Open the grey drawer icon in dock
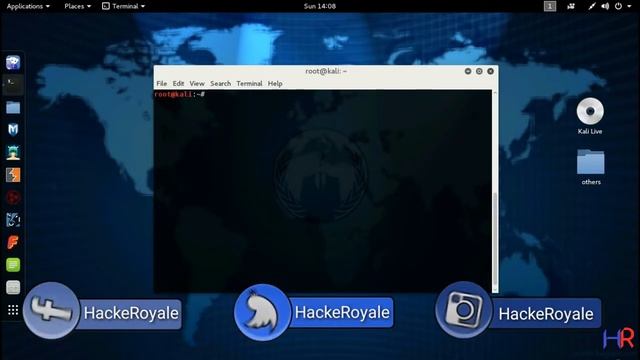Image resolution: width=640 pixels, height=360 pixels. click(x=13, y=287)
